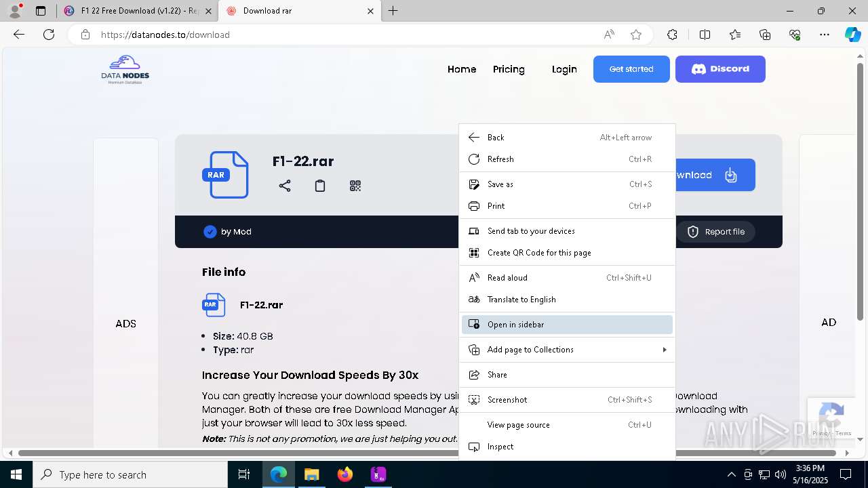Switch to F1 22 Free Download tab
This screenshot has width=868, height=488.
(x=138, y=11)
